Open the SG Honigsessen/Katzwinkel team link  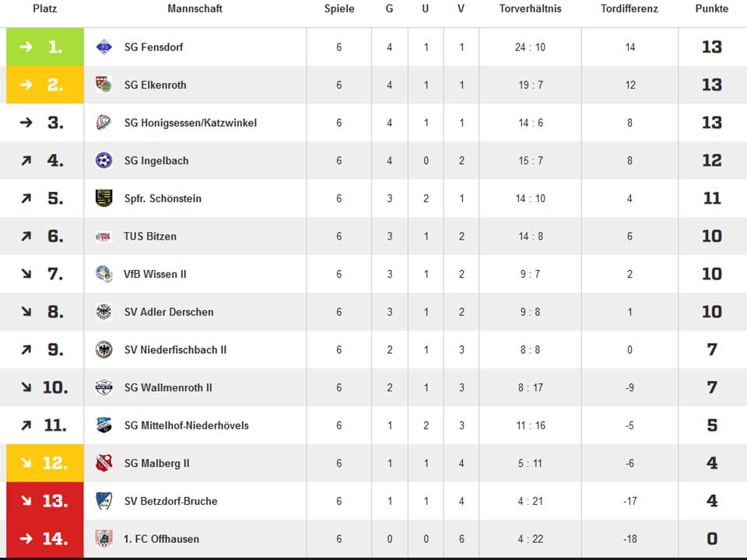(x=190, y=123)
